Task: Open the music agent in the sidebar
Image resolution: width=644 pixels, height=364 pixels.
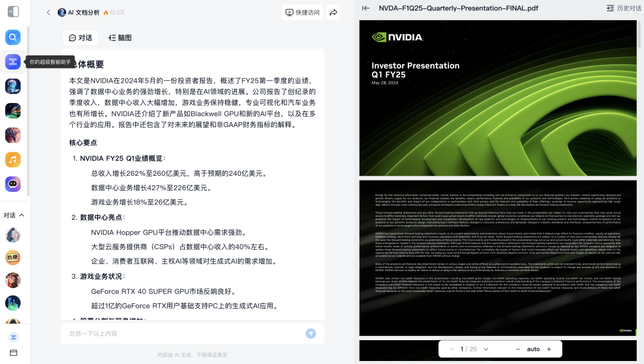Action: point(13,160)
